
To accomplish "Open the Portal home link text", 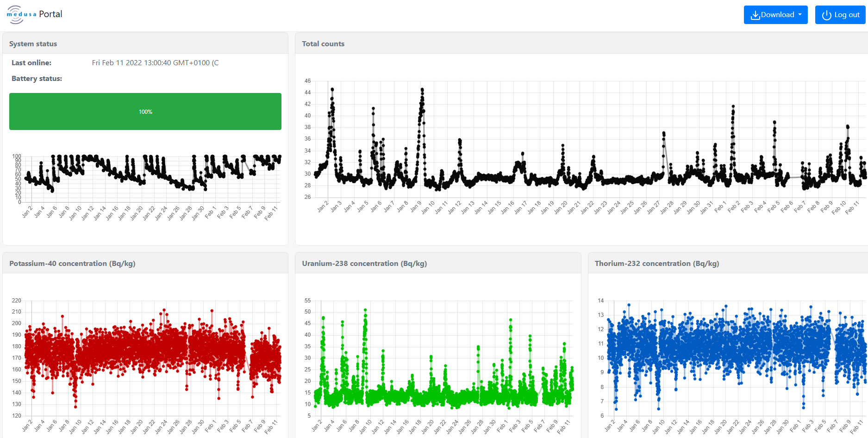I will (50, 14).
